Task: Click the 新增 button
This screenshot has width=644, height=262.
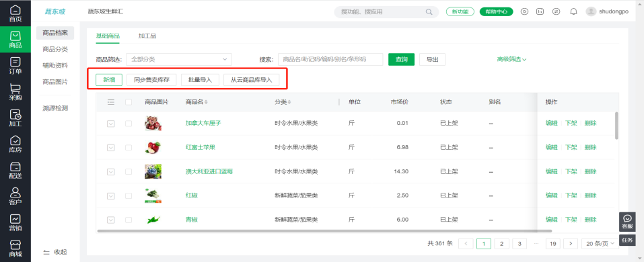Action: (109, 79)
